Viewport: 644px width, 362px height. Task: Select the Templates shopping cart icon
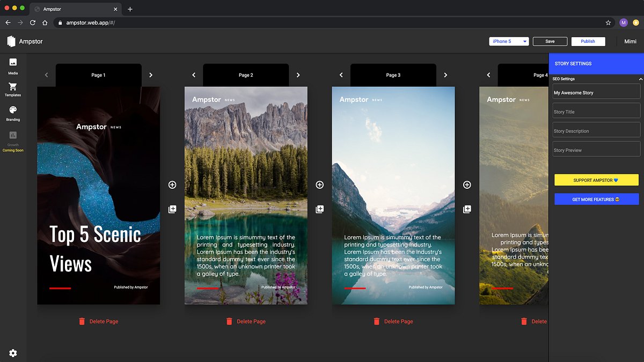coord(13,89)
